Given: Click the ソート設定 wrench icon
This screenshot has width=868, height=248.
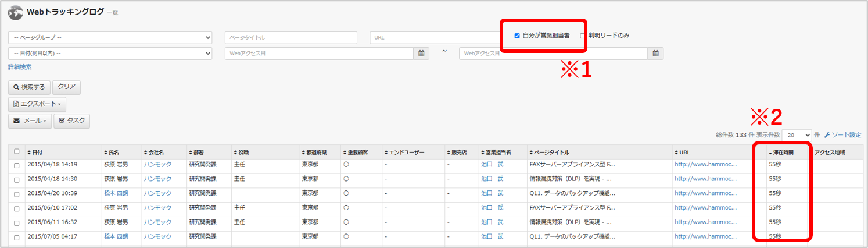Looking at the screenshot, I should point(827,135).
